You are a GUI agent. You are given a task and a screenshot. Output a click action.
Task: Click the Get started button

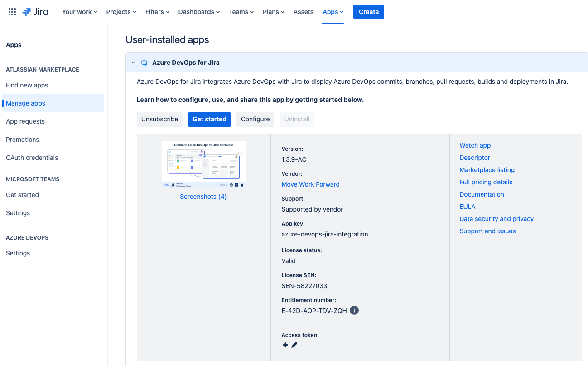(x=209, y=119)
